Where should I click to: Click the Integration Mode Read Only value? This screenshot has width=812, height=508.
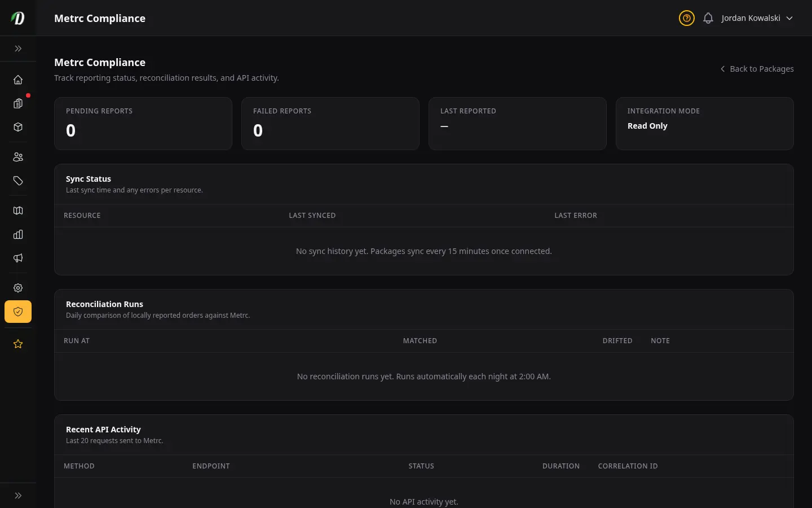pyautogui.click(x=647, y=126)
